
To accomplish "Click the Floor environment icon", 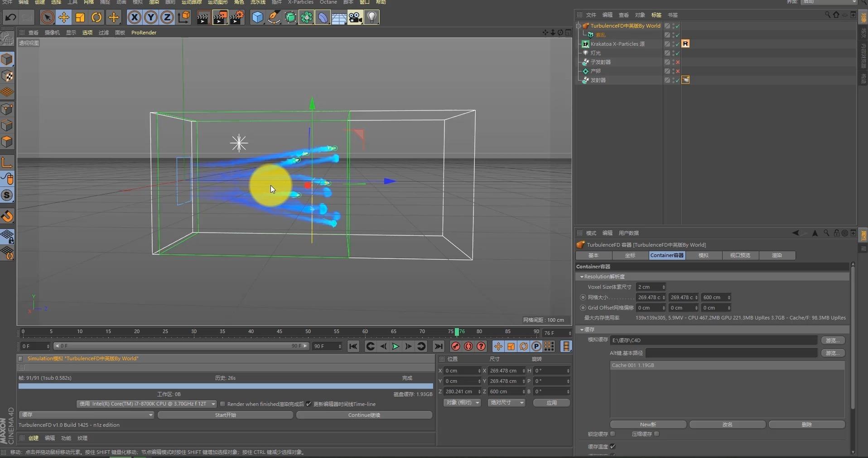I will click(339, 18).
